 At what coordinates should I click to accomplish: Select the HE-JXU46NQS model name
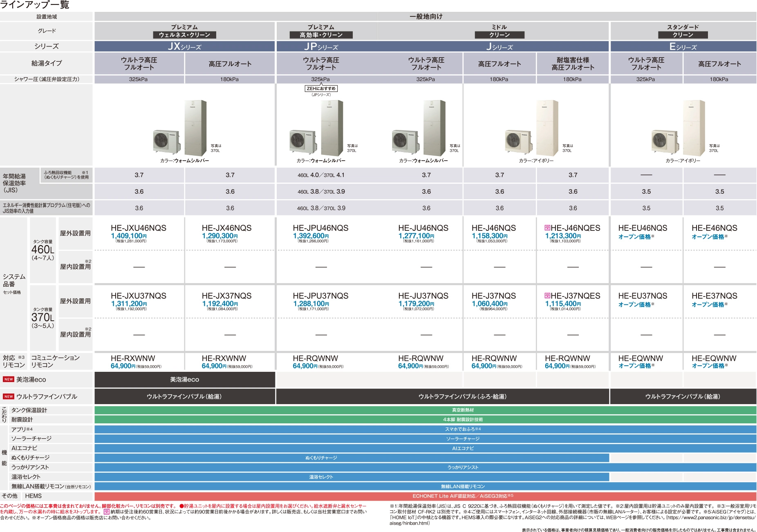click(139, 228)
